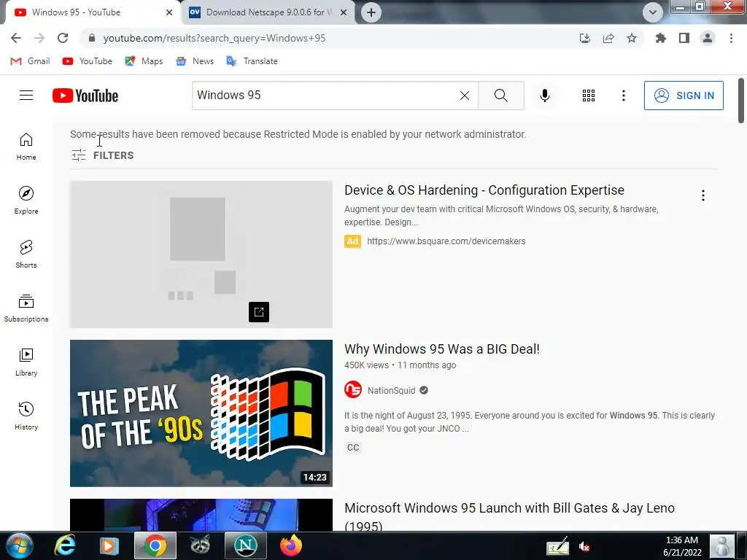Open Windows Media Player from taskbar
Viewport: 747px width, 560px height.
[109, 545]
